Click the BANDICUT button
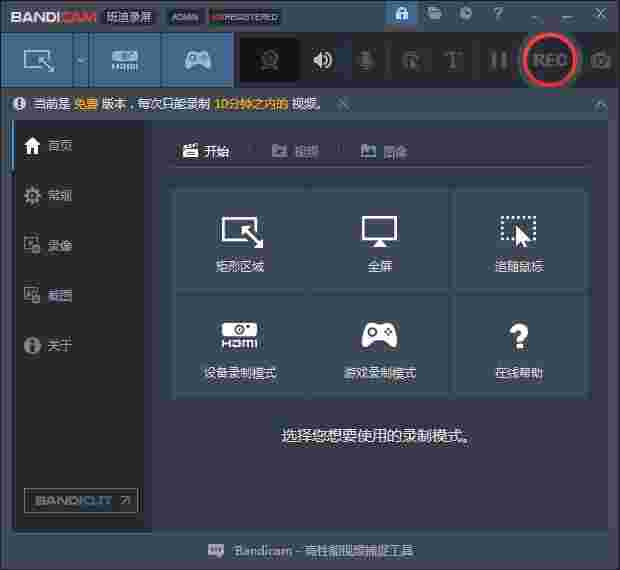Screen dimensions: 620x570 81,500
